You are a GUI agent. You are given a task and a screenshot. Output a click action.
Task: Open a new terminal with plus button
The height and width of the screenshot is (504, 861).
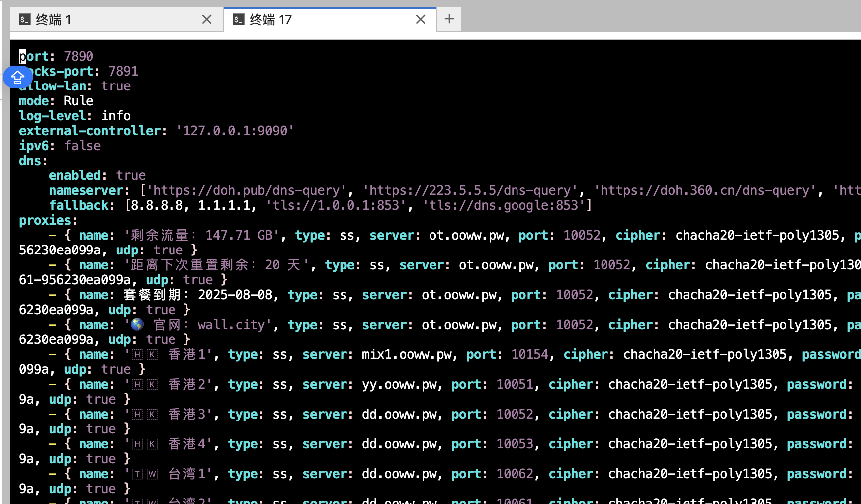tap(449, 19)
